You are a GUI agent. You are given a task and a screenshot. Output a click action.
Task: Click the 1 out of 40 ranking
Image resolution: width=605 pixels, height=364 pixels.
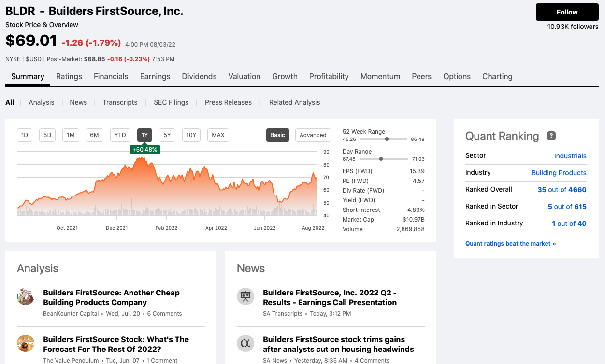pos(569,224)
